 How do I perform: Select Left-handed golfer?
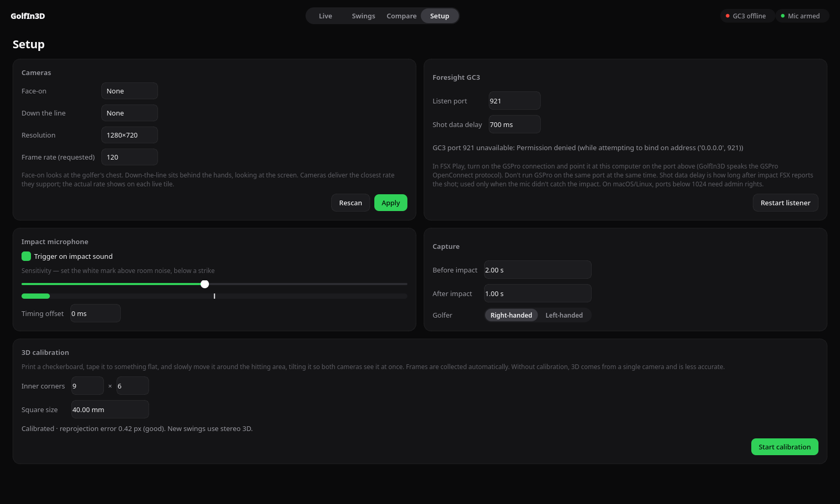[x=564, y=315]
